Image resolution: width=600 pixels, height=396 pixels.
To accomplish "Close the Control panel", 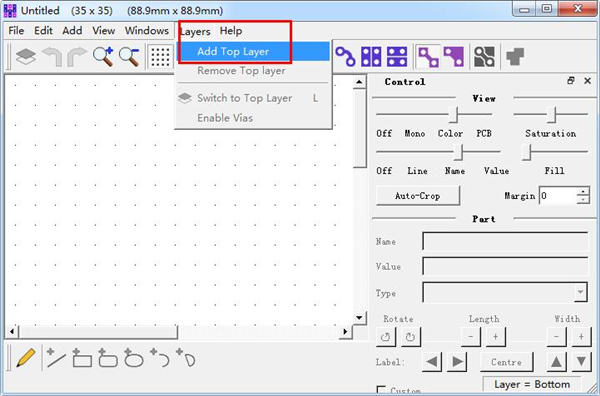I will 588,81.
